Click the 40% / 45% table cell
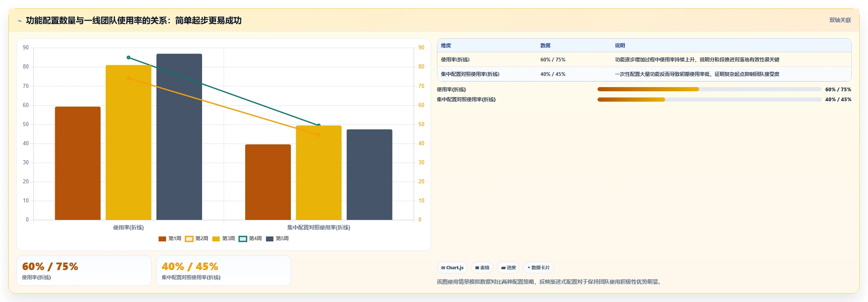Screen dimensions: 868x302 [553, 74]
